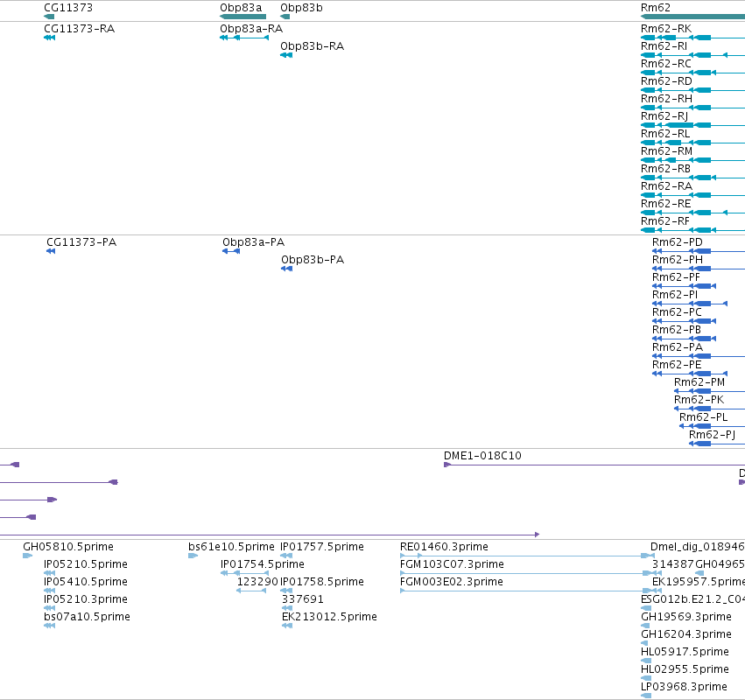The height and width of the screenshot is (700, 745).
Task: Click transcript Rm62-RK
Action: pos(666,29)
